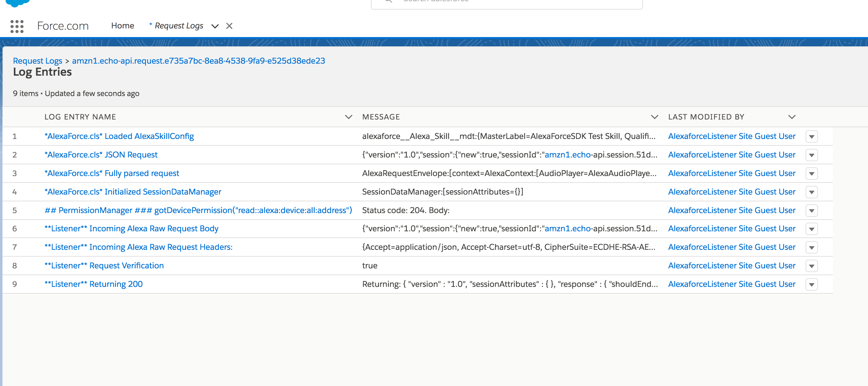
Task: Open Guest User link in Fully parsed row
Action: pos(732,173)
